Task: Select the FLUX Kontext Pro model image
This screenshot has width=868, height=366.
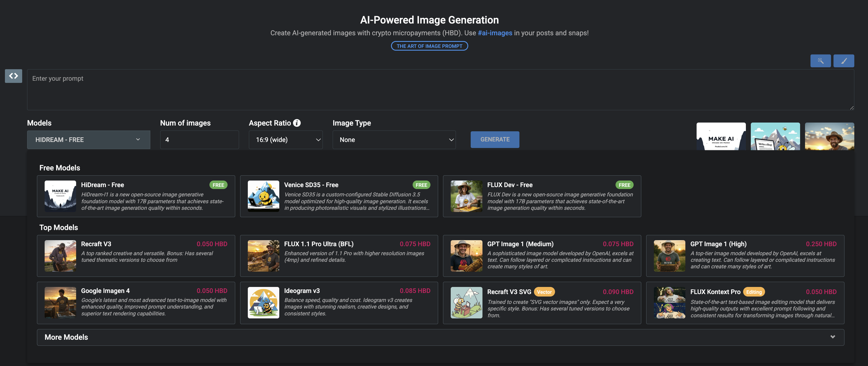Action: point(669,303)
